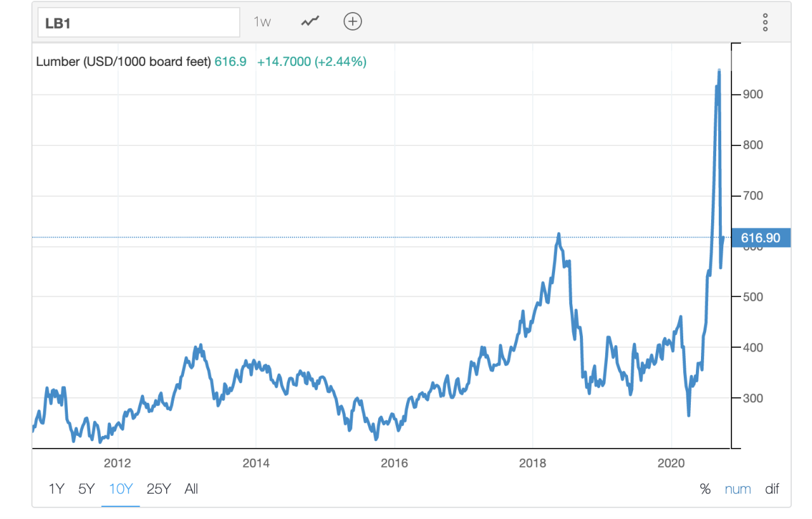Click the 616.9 price in the legend
The height and width of the screenshot is (519, 812).
230,62
